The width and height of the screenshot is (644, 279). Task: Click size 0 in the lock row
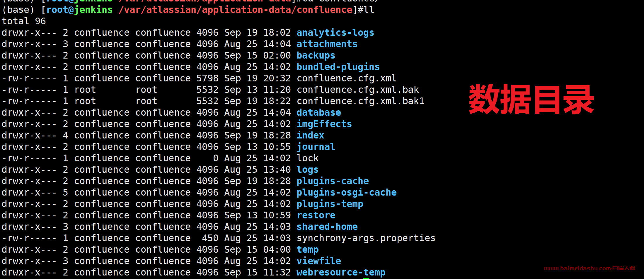[216, 158]
